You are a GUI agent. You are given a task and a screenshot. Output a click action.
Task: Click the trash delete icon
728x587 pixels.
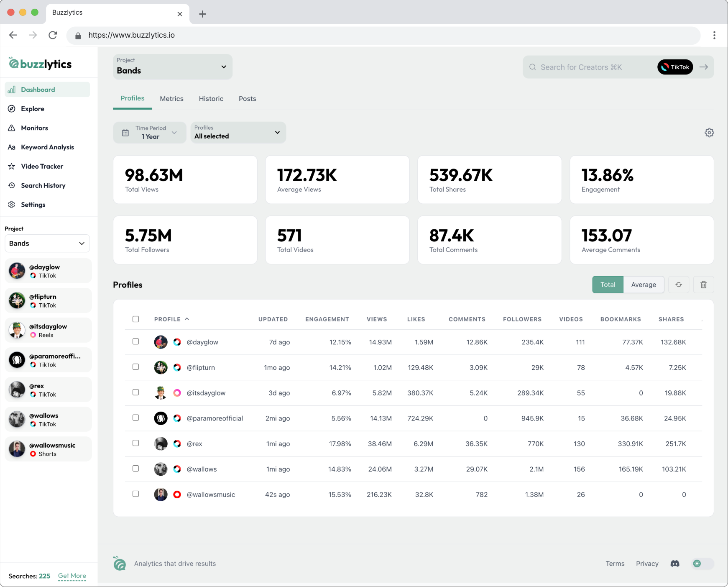pos(704,285)
